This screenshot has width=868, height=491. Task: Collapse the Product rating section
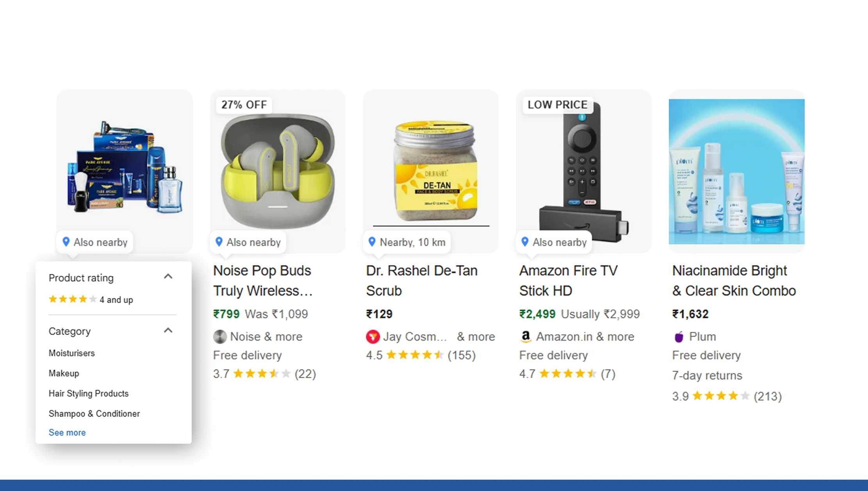click(169, 276)
